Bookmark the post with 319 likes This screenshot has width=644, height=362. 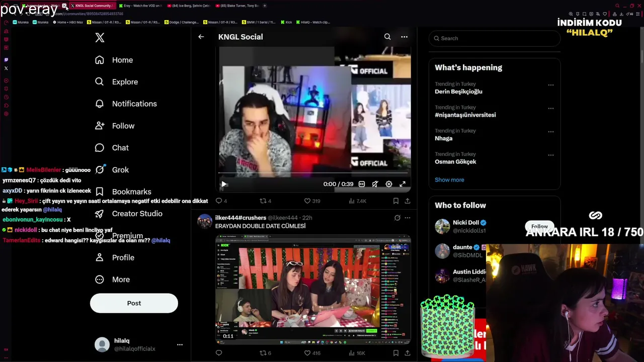396,201
